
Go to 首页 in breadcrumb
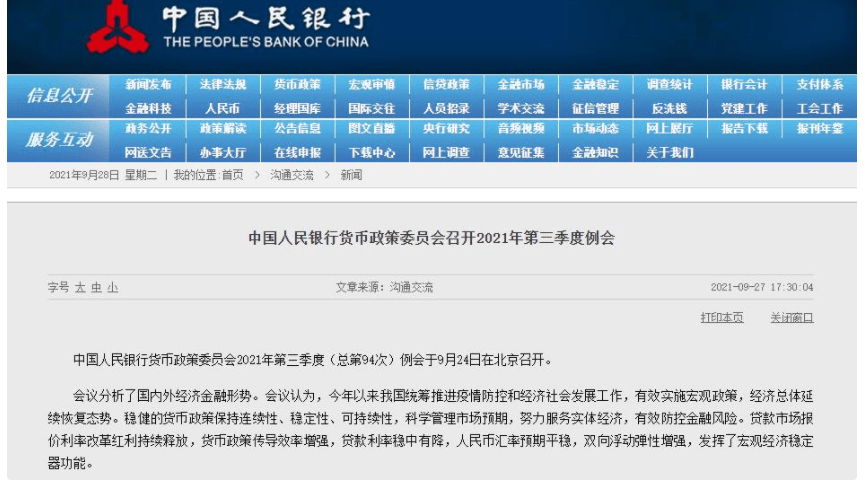click(x=232, y=175)
